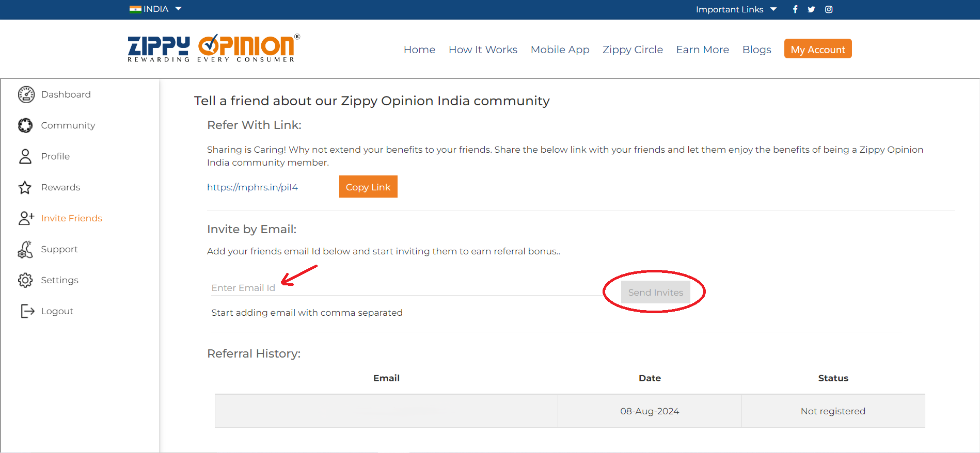Select Earn More in navigation
This screenshot has width=980, height=453.
702,50
